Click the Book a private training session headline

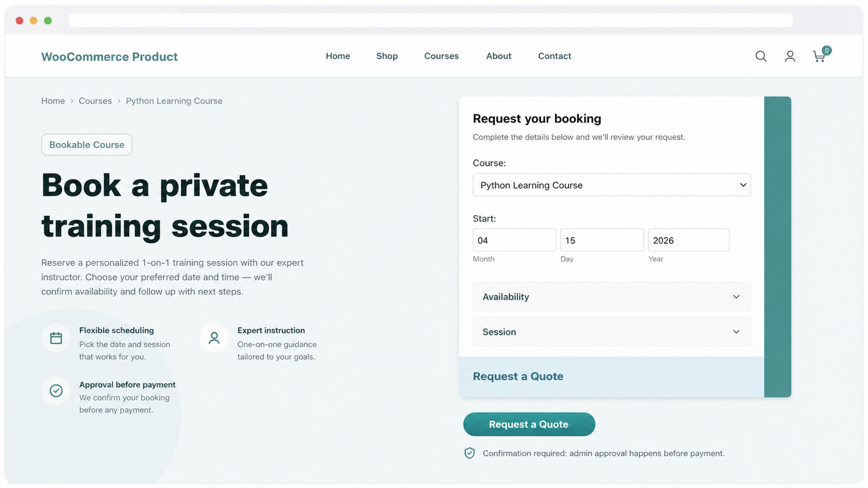coord(165,206)
